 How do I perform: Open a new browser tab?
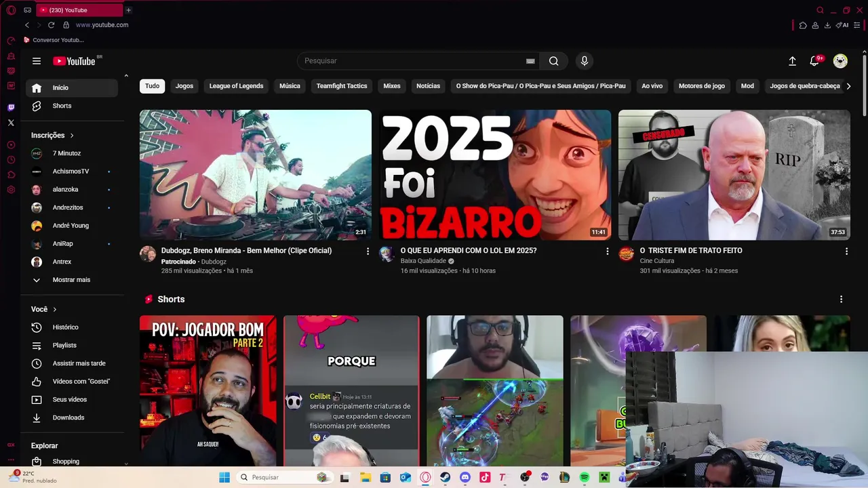coord(128,10)
